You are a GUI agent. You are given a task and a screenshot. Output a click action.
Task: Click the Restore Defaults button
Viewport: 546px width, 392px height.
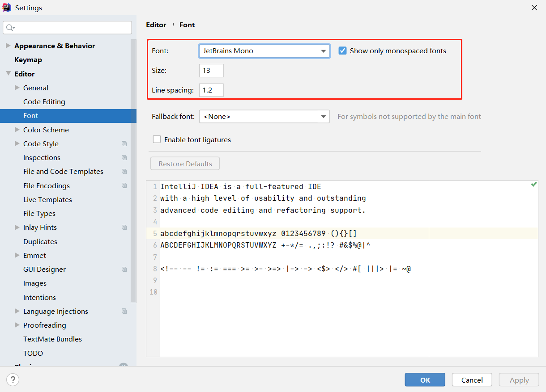pos(185,164)
